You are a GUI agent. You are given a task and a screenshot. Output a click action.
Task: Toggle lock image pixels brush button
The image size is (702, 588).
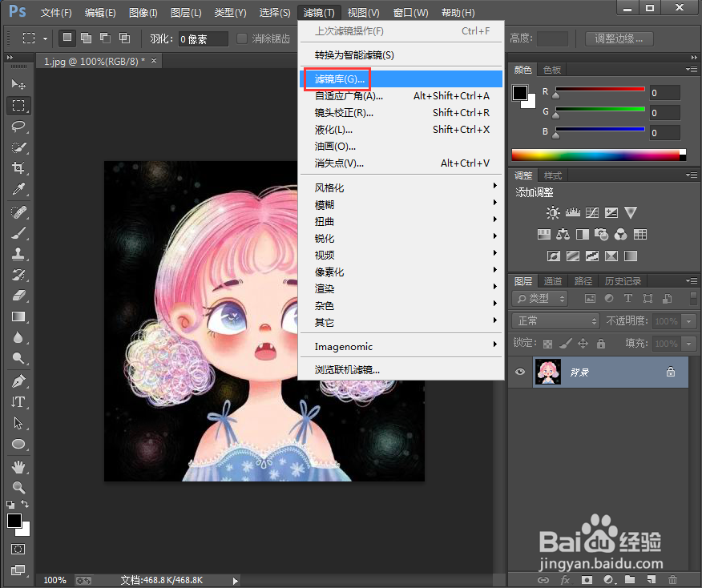pyautogui.click(x=566, y=343)
